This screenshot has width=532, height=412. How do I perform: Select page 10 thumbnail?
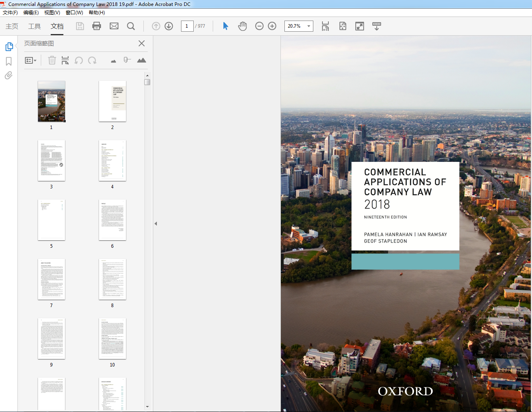click(113, 339)
